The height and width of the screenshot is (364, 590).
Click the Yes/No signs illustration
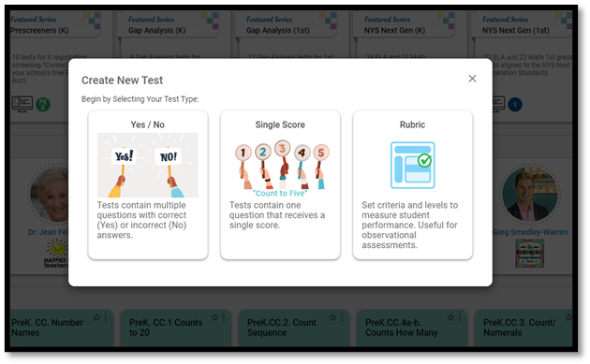(x=148, y=165)
